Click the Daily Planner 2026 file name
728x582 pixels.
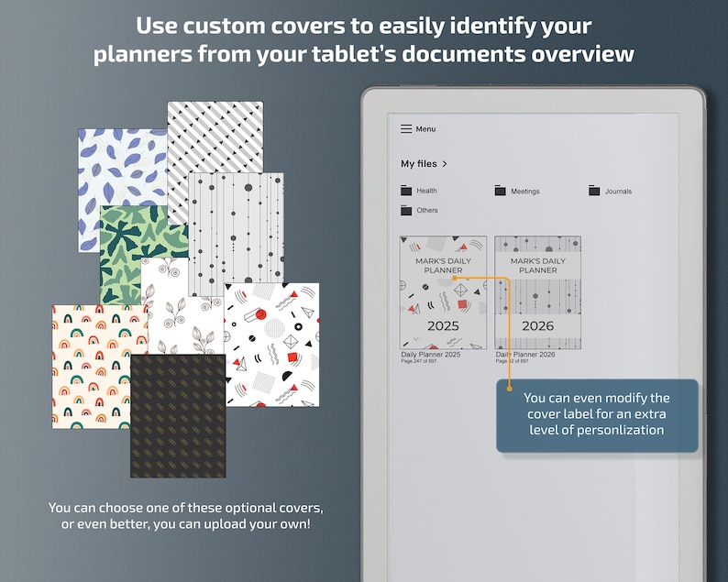point(525,354)
